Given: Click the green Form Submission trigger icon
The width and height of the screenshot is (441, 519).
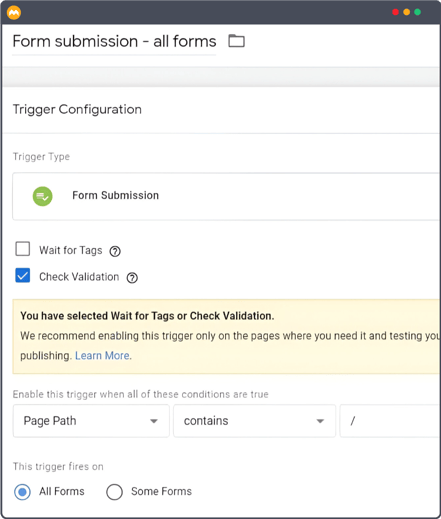Looking at the screenshot, I should (42, 196).
